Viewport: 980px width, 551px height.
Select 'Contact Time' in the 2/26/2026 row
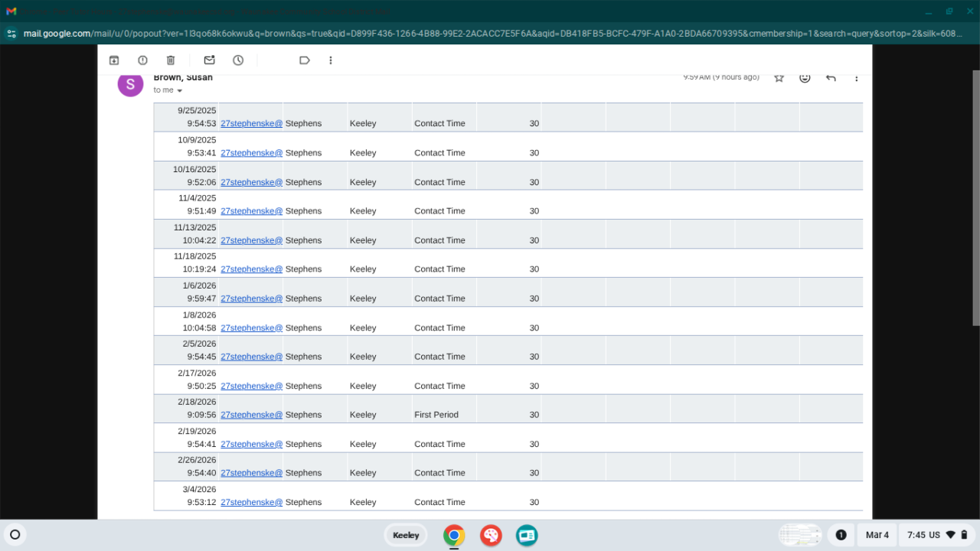[439, 473]
